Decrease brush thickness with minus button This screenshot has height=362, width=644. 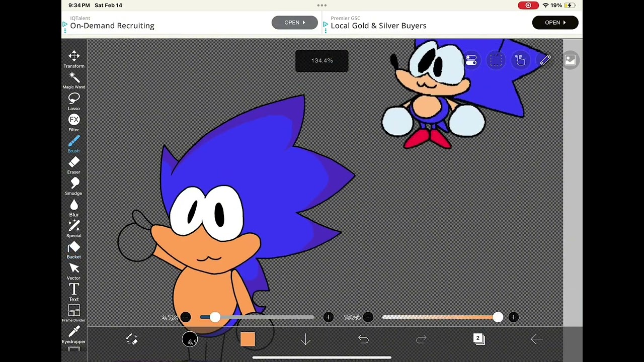click(186, 317)
